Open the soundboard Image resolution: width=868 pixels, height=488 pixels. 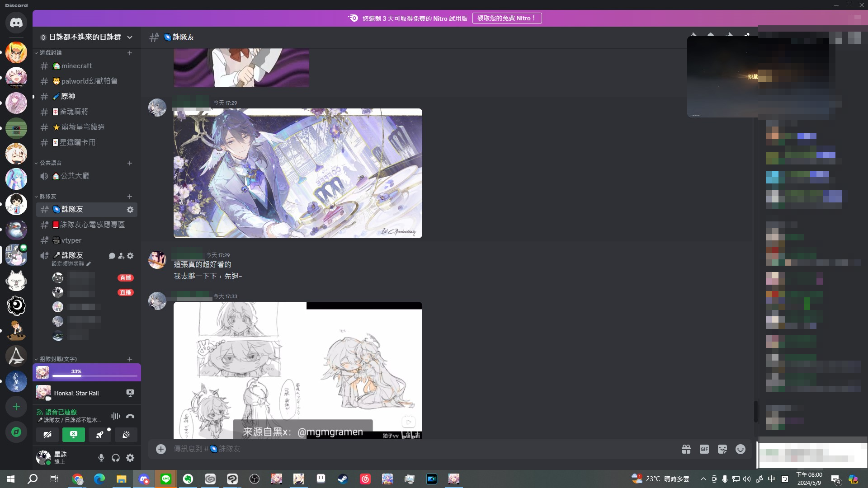[x=126, y=435]
